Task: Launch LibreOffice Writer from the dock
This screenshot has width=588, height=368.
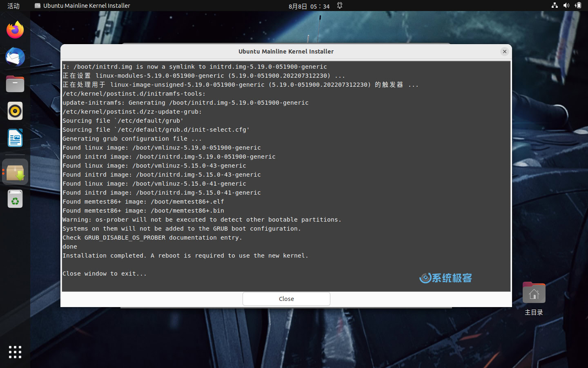Action: [x=15, y=138]
